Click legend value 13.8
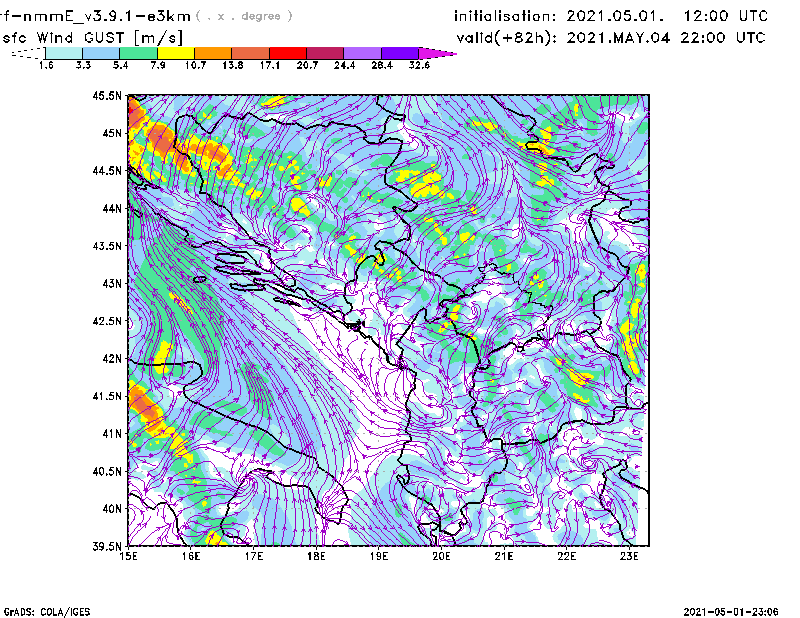800x618 pixels. (x=233, y=65)
